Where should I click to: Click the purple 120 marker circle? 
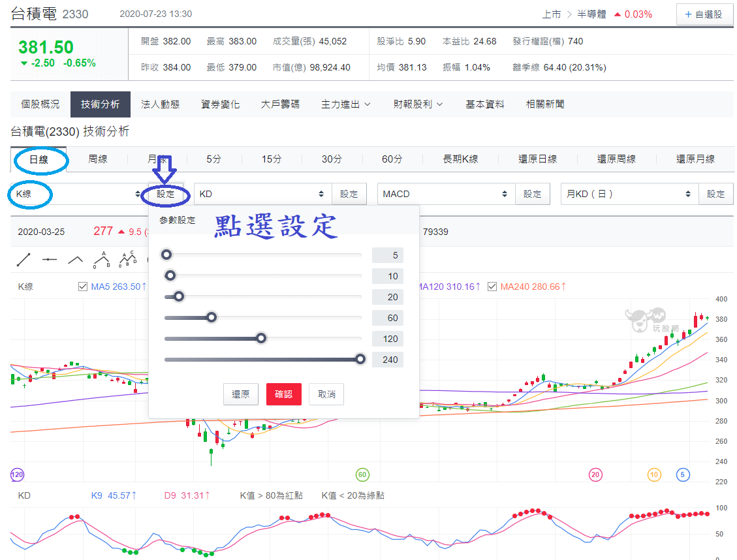point(17,474)
